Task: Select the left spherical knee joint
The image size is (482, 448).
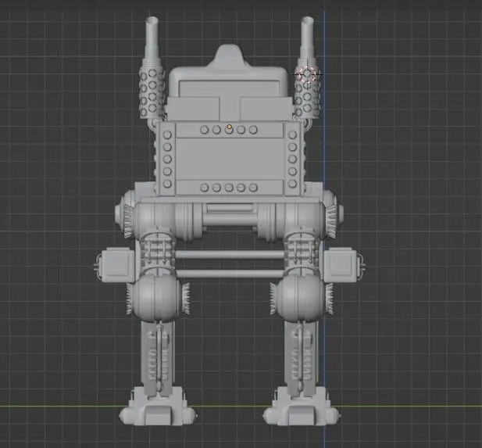Action: point(157,299)
